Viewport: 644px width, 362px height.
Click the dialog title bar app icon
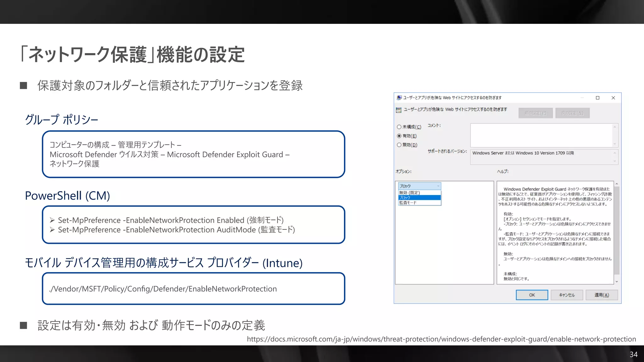coord(399,98)
